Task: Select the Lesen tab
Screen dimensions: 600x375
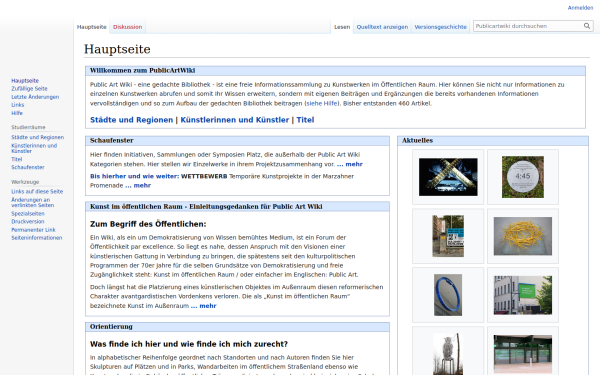Action: 342,27
